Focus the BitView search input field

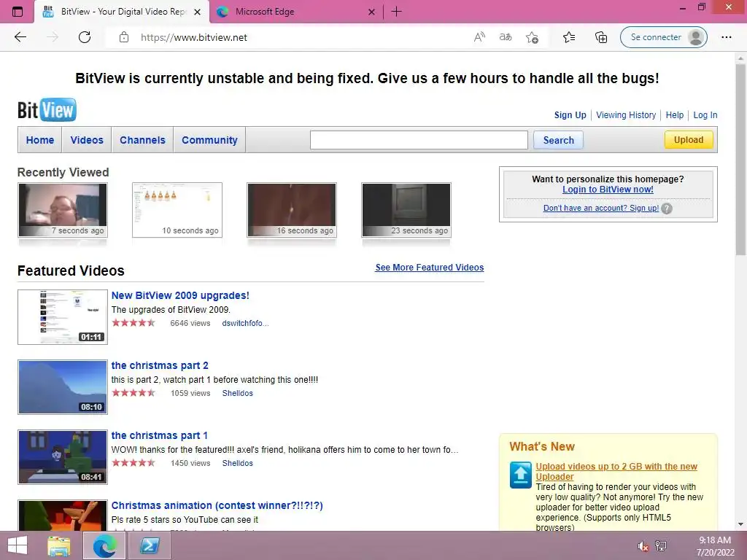pos(419,140)
